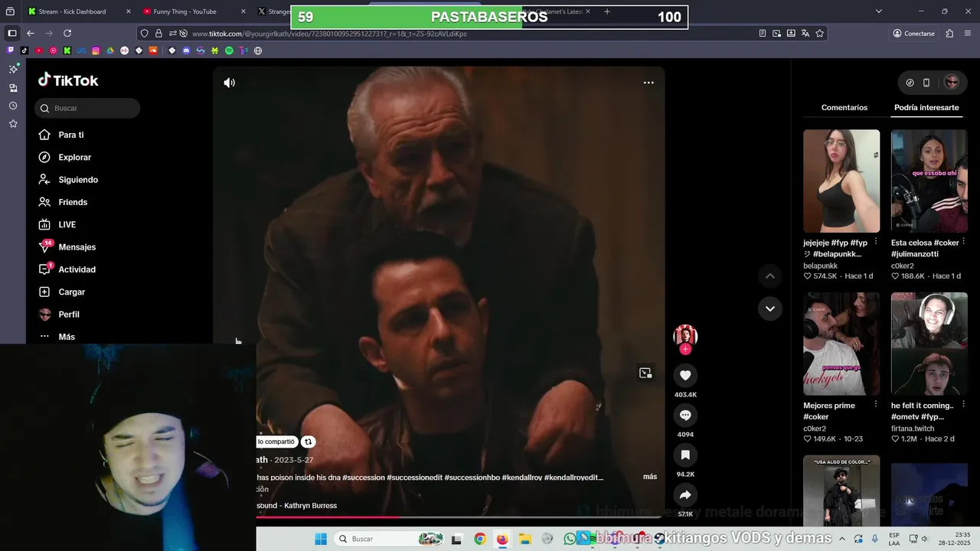Go back in browser history
This screenshot has height=551, width=980.
pyautogui.click(x=31, y=34)
